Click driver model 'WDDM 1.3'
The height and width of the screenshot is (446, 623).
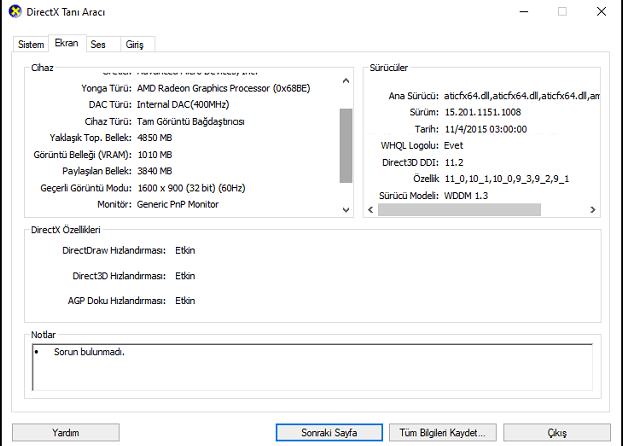click(x=466, y=196)
